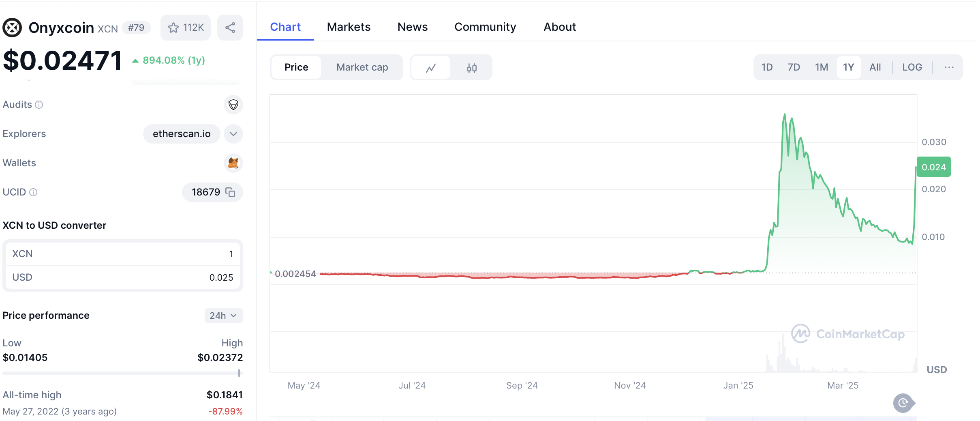Click the 24h low-high price range bar
980x421 pixels.
122,373
